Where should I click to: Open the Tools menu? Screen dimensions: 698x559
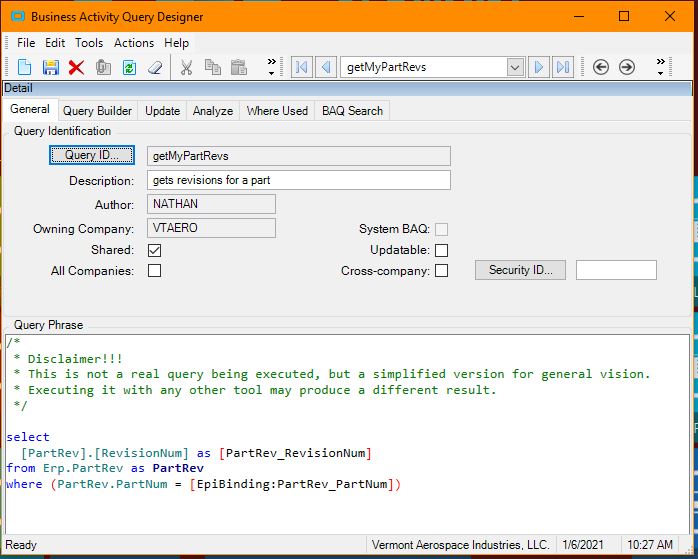89,43
